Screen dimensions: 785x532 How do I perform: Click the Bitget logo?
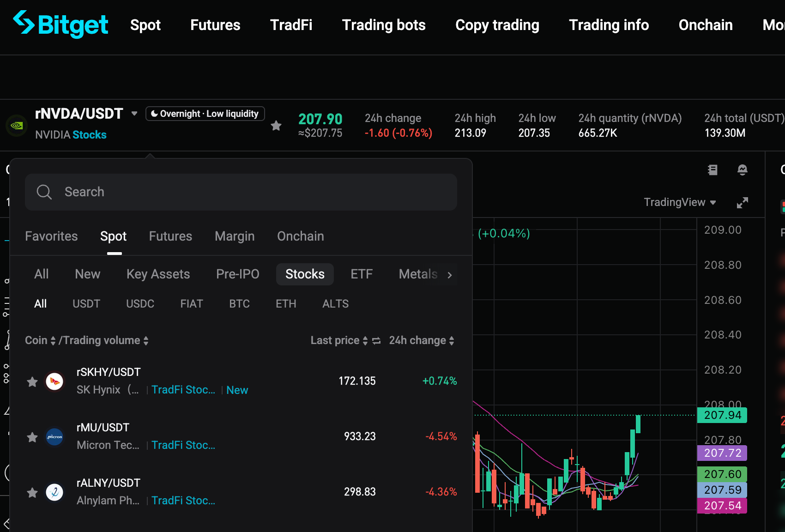point(61,24)
